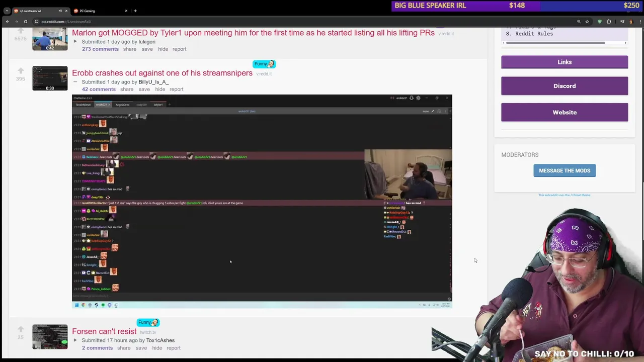Viewport: 644px width, 362px height.
Task: Click the sidebar Links button
Action: coord(565,62)
